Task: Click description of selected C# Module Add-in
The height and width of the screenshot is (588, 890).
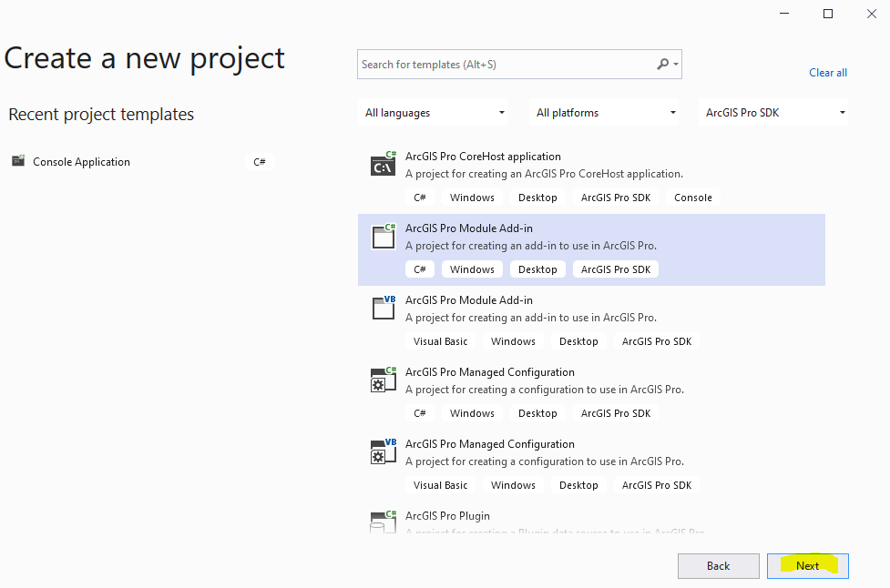Action: (x=531, y=246)
